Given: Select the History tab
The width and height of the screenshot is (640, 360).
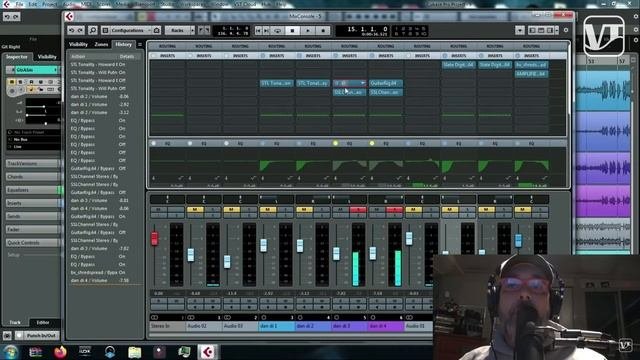Looking at the screenshot, I should click(x=123, y=44).
